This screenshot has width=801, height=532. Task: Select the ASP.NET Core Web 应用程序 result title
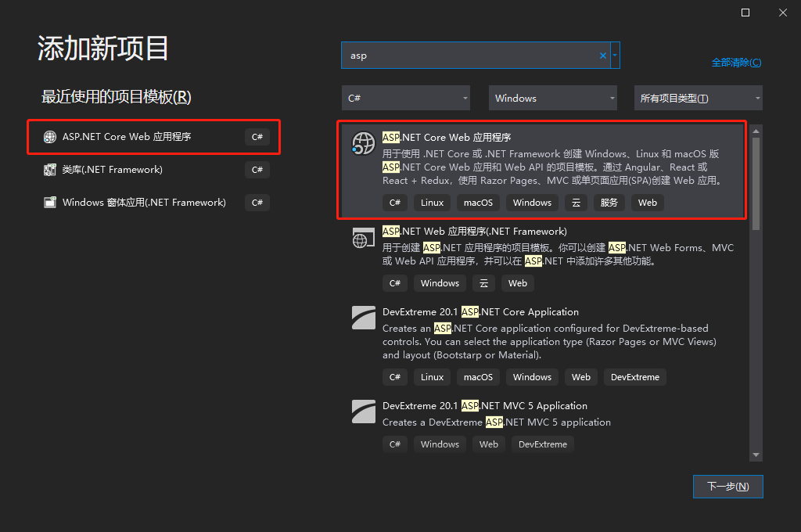447,138
